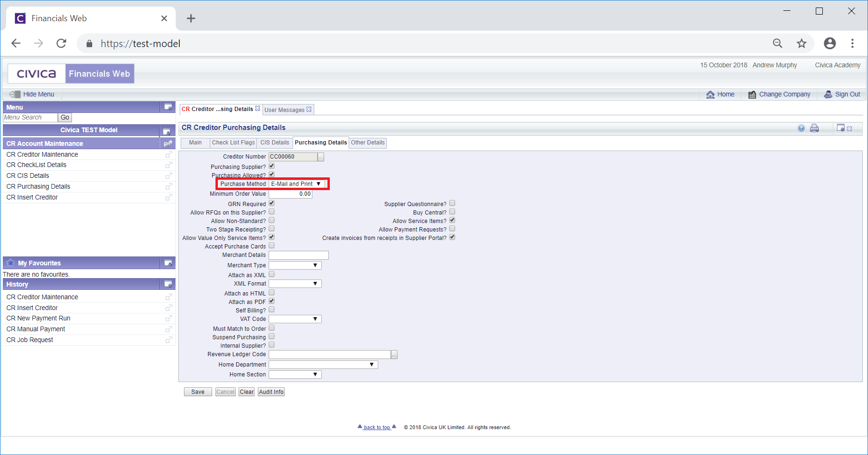Click the back to top link
The image size is (868, 455).
click(377, 427)
